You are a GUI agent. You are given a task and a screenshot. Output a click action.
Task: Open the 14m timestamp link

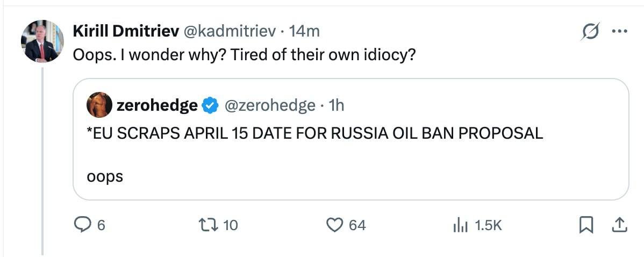tap(304, 32)
